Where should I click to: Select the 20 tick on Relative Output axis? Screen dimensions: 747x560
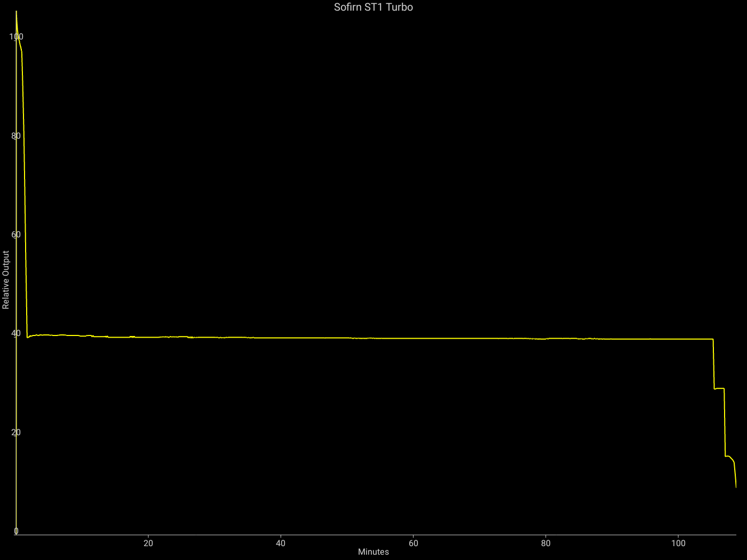pos(16,432)
